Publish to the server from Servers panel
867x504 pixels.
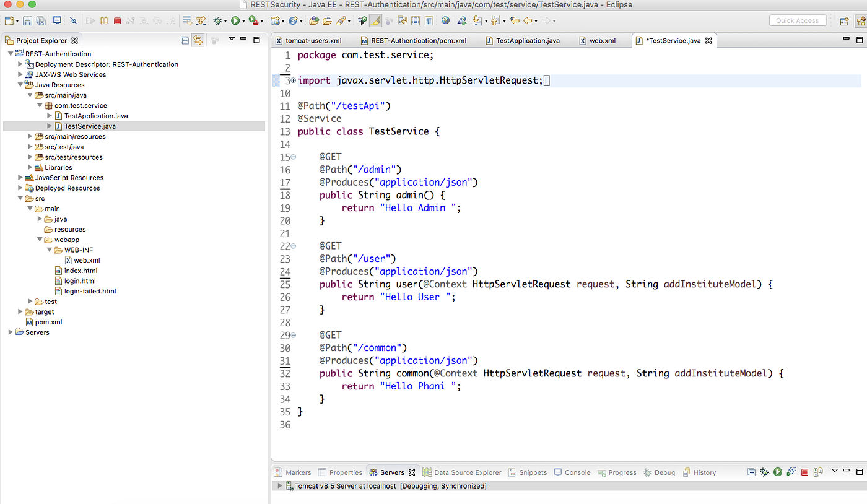pyautogui.click(x=817, y=472)
